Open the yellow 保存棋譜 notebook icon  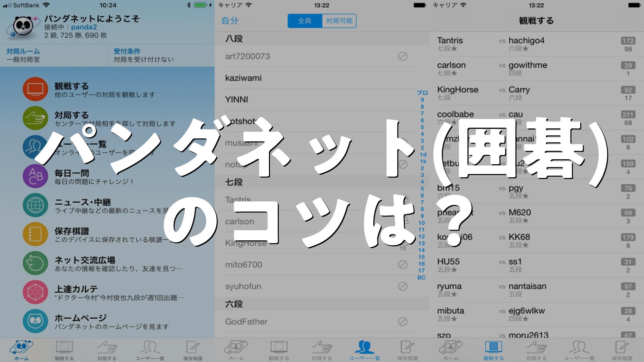tap(35, 234)
